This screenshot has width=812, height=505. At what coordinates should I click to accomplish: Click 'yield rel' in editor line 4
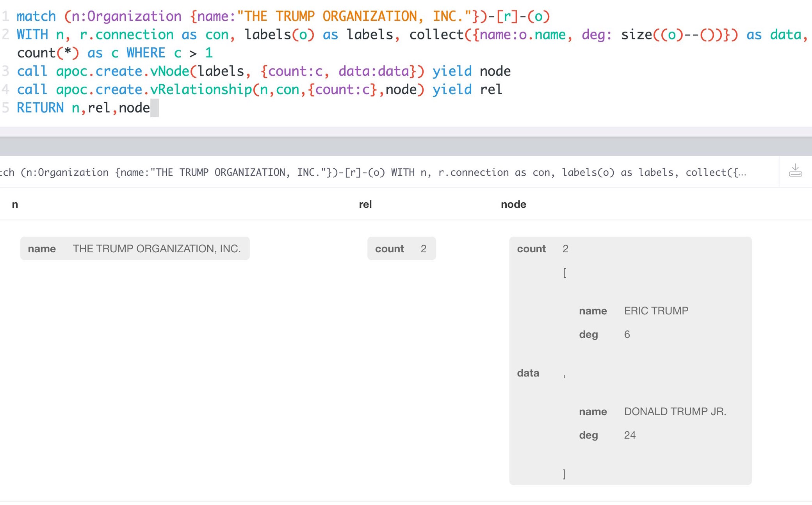(x=467, y=89)
